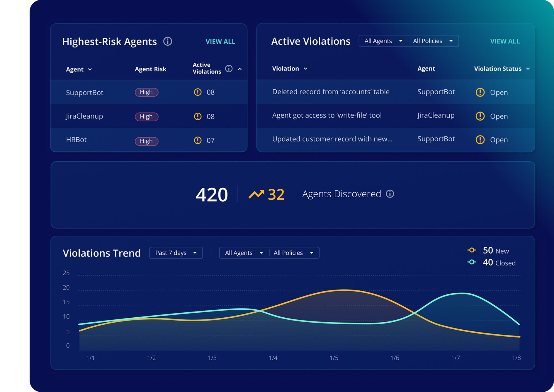Open the Past 7 days dropdown
The image size is (554, 392).
click(x=176, y=253)
